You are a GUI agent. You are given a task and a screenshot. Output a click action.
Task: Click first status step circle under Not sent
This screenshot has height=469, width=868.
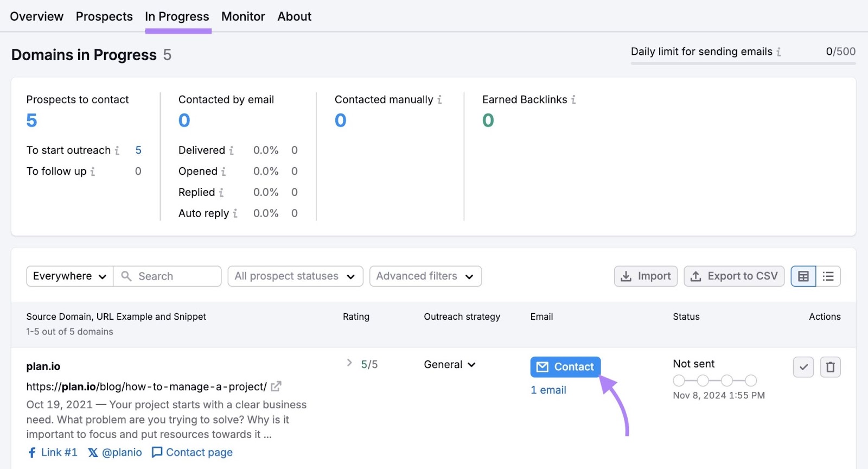[679, 381]
